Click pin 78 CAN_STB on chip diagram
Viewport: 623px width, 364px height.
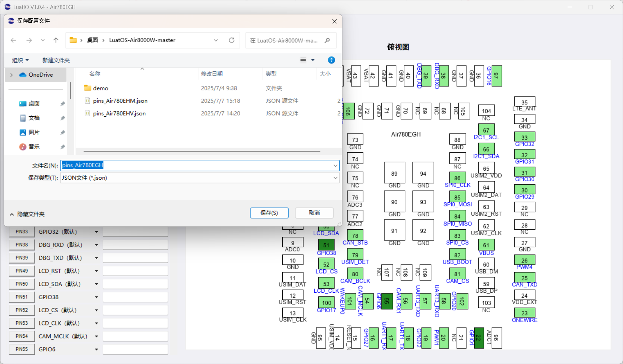point(355,235)
